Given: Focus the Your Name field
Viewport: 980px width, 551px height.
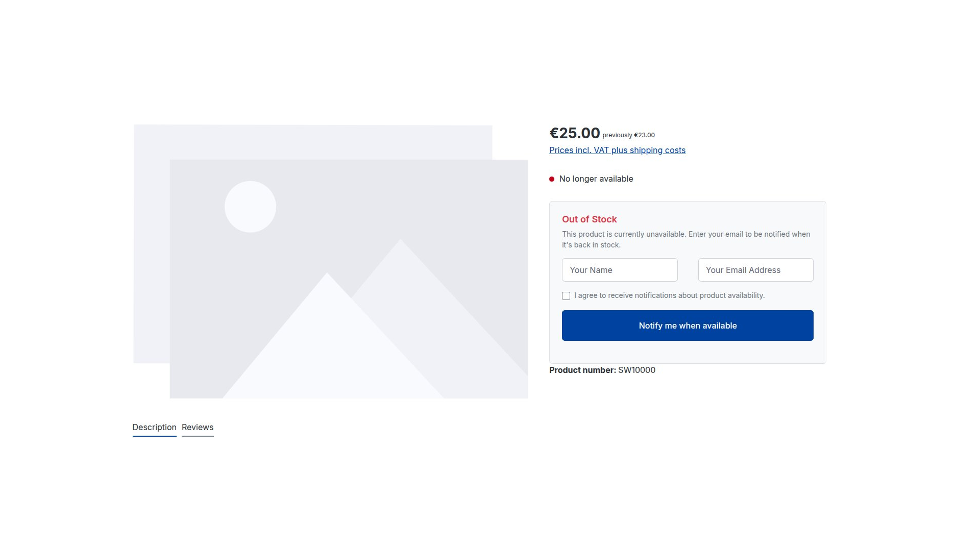Looking at the screenshot, I should coord(620,270).
